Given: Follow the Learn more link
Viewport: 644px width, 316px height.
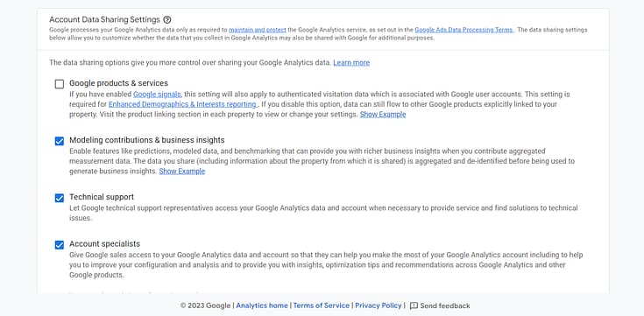Looking at the screenshot, I should (x=351, y=63).
